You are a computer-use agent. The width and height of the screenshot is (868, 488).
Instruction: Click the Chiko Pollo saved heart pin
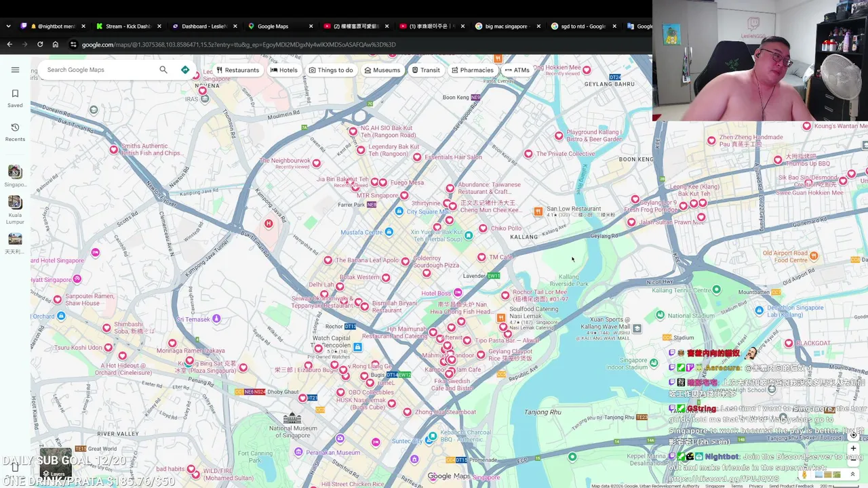pos(483,228)
